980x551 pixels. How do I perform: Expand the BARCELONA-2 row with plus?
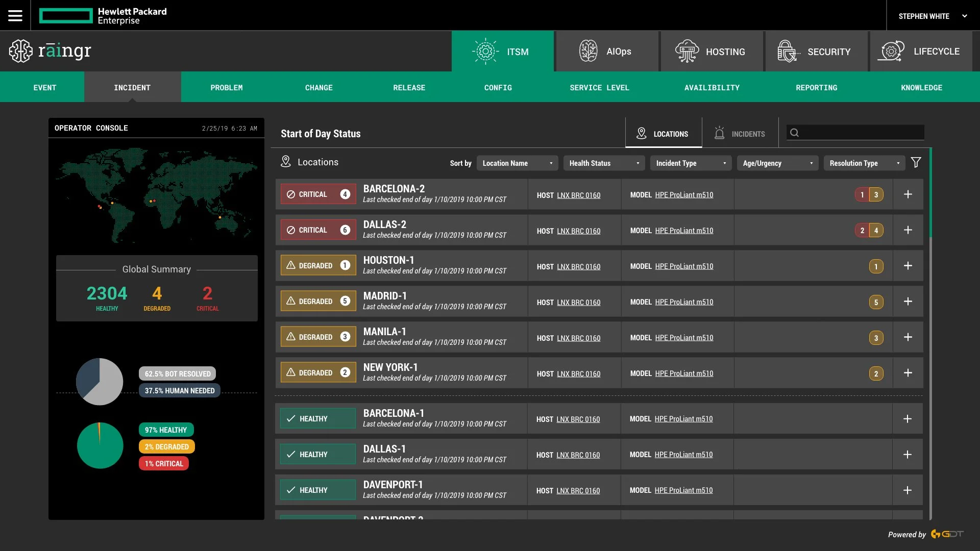(x=908, y=194)
